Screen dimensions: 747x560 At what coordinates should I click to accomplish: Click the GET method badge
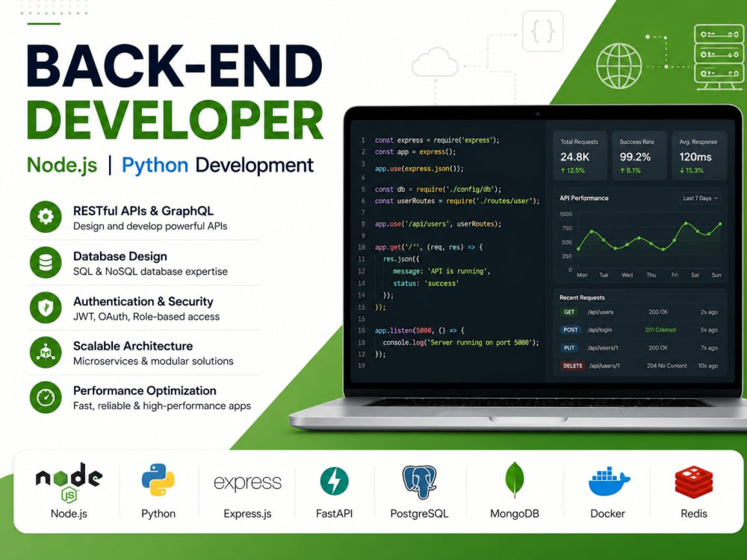[569, 312]
